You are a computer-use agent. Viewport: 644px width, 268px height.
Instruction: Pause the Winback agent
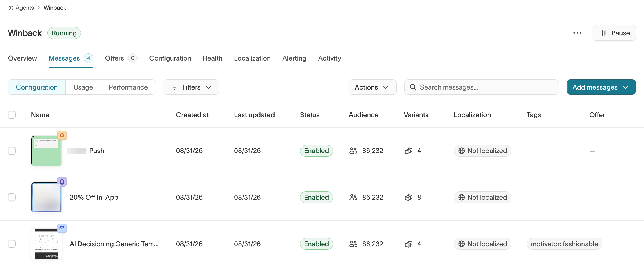pos(614,33)
